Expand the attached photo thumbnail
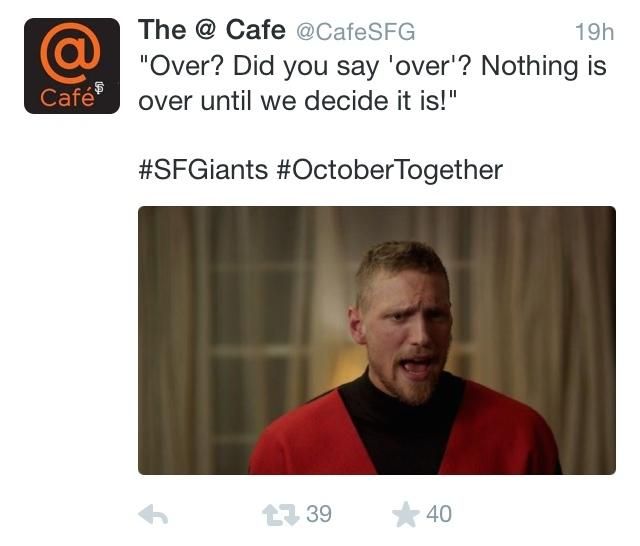 pos(377,340)
